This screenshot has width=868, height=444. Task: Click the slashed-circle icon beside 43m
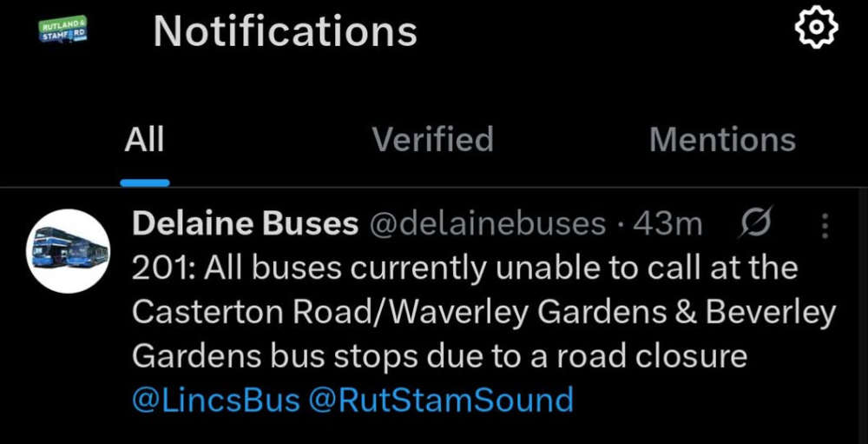click(x=755, y=224)
